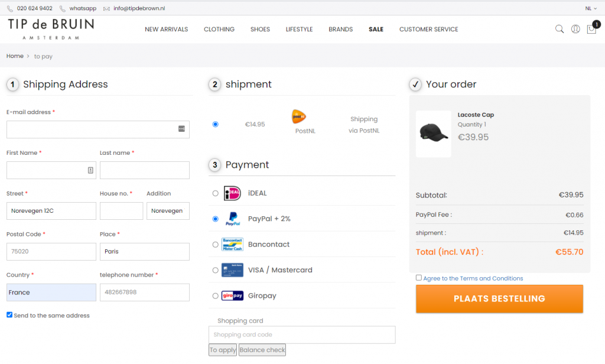
Task: Select the VISA / Mastercard radio button
Action: [x=215, y=270]
